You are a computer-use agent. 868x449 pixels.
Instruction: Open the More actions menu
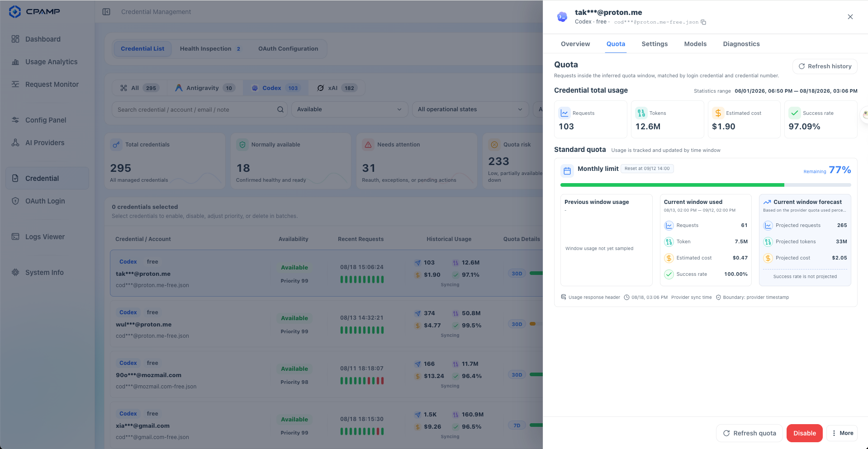(842, 433)
